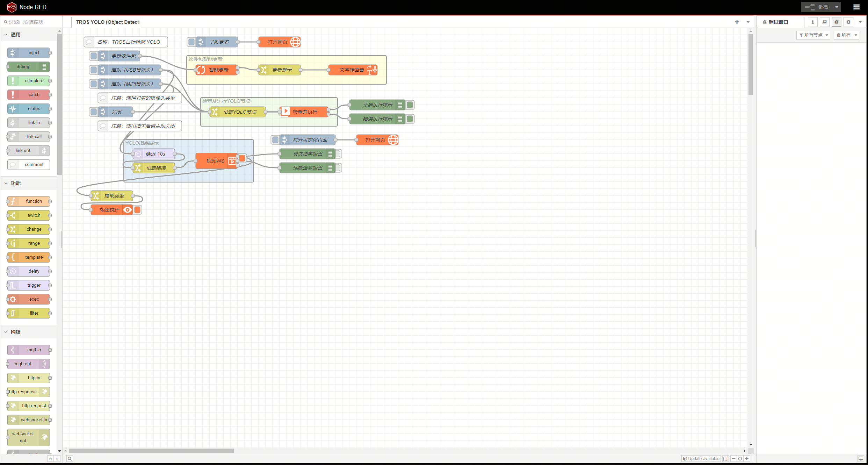Image resolution: width=868 pixels, height=465 pixels.
Task: Open deploy options dropdown arrow
Action: click(x=837, y=7)
